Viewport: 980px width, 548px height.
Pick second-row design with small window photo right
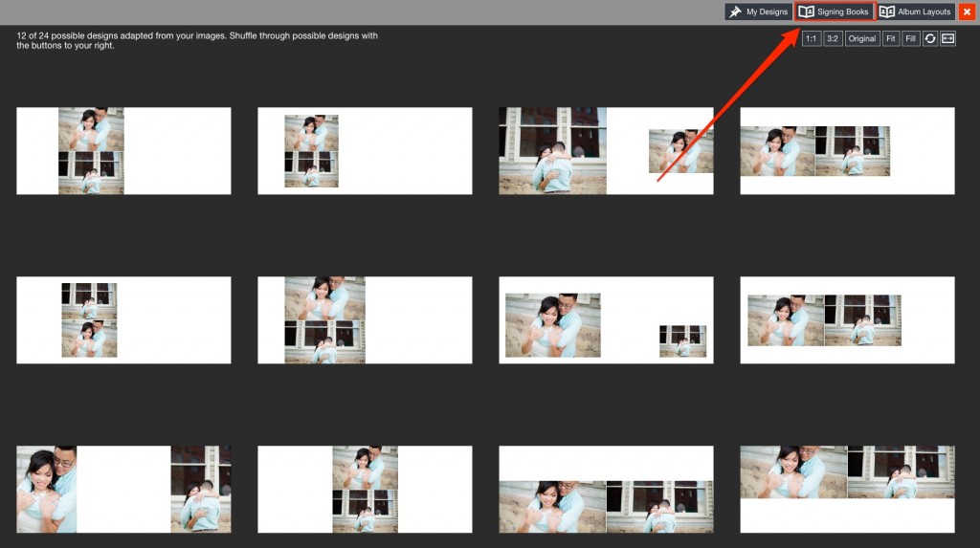tap(606, 320)
